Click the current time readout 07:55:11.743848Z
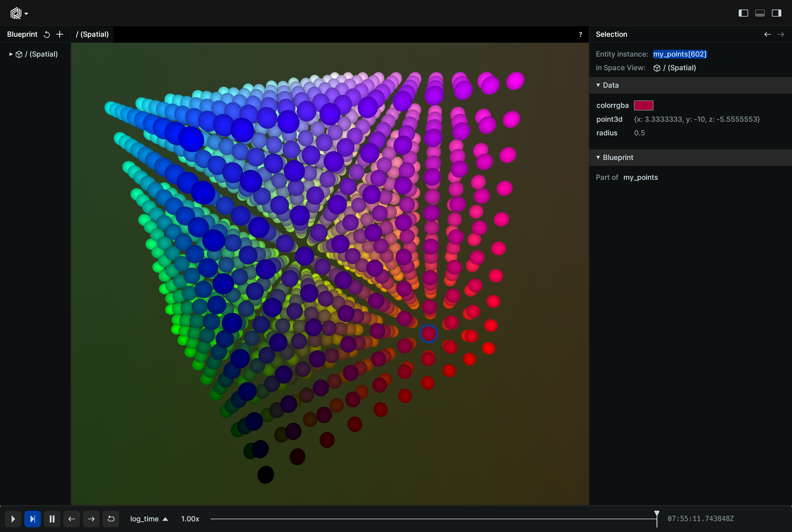The width and height of the screenshot is (792, 532). coord(700,519)
